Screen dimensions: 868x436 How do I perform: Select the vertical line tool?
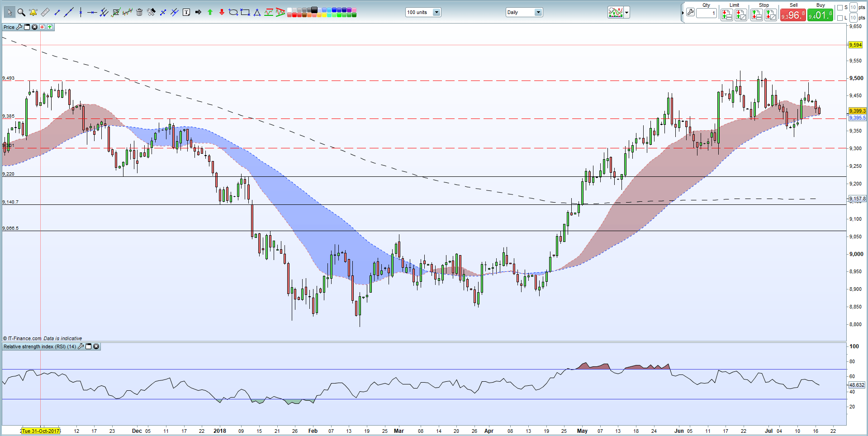coord(81,12)
